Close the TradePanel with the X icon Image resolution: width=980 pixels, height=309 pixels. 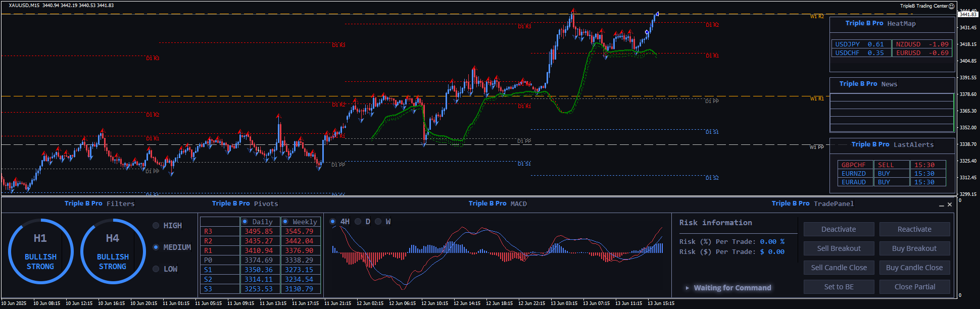click(950, 204)
